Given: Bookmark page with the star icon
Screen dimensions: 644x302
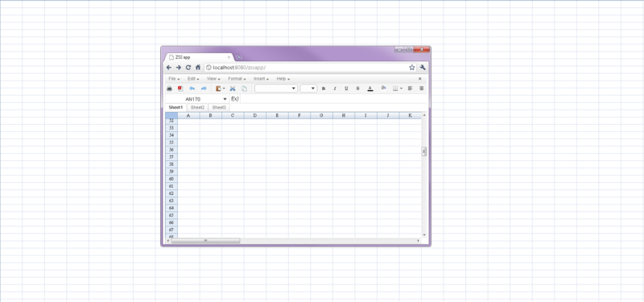Looking at the screenshot, I should tap(412, 68).
